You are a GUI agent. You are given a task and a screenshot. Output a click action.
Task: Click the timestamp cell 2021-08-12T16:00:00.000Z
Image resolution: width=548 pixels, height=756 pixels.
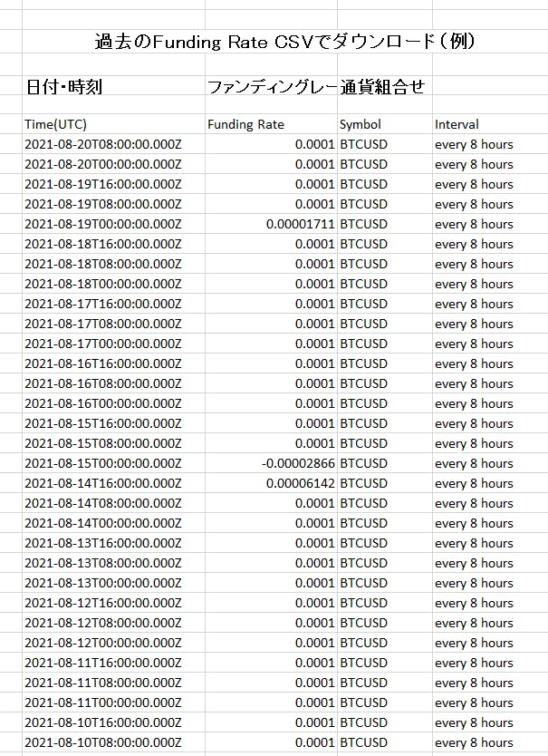point(103,603)
